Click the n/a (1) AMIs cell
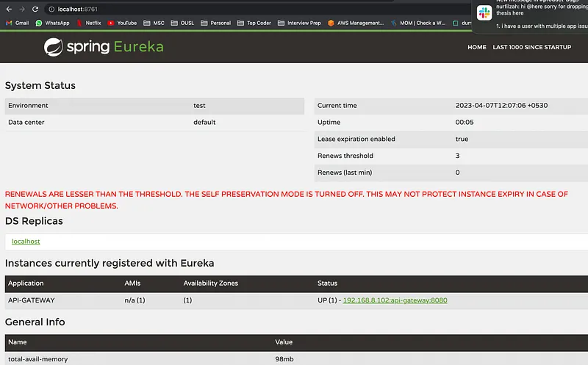588x365 pixels. pos(135,300)
